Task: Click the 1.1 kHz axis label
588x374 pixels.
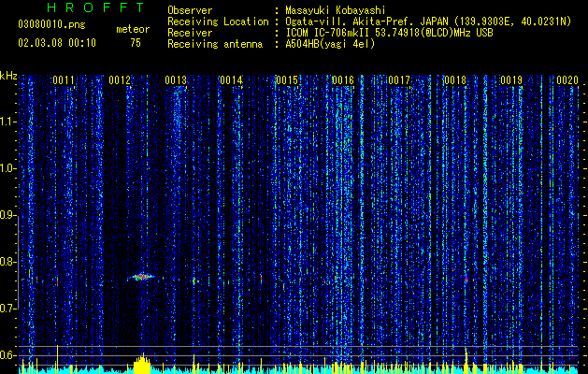Action: tap(7, 122)
